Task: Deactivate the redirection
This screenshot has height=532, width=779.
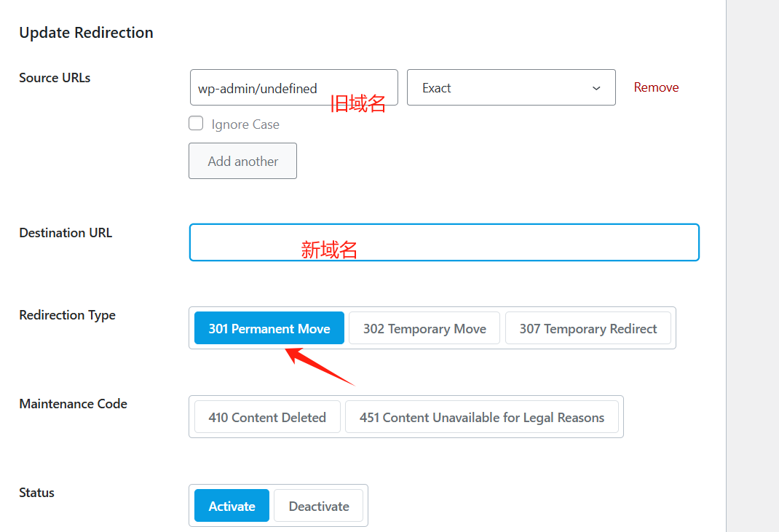Action: [318, 505]
